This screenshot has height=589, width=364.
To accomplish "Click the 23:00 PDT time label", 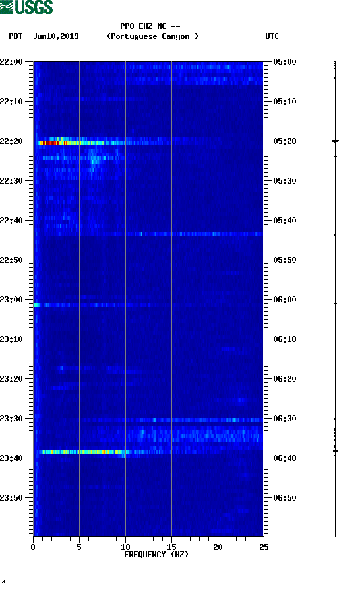I will point(11,300).
